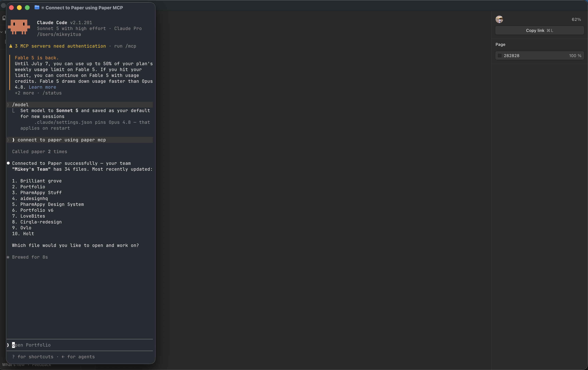Click the Claude Code v2.1.201 version text

pos(65,23)
